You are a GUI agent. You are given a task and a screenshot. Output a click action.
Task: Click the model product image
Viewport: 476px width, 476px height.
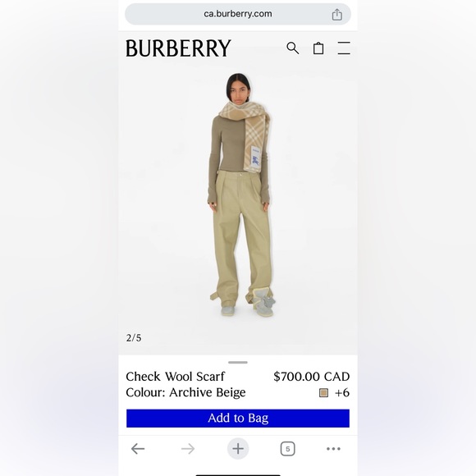240,195
